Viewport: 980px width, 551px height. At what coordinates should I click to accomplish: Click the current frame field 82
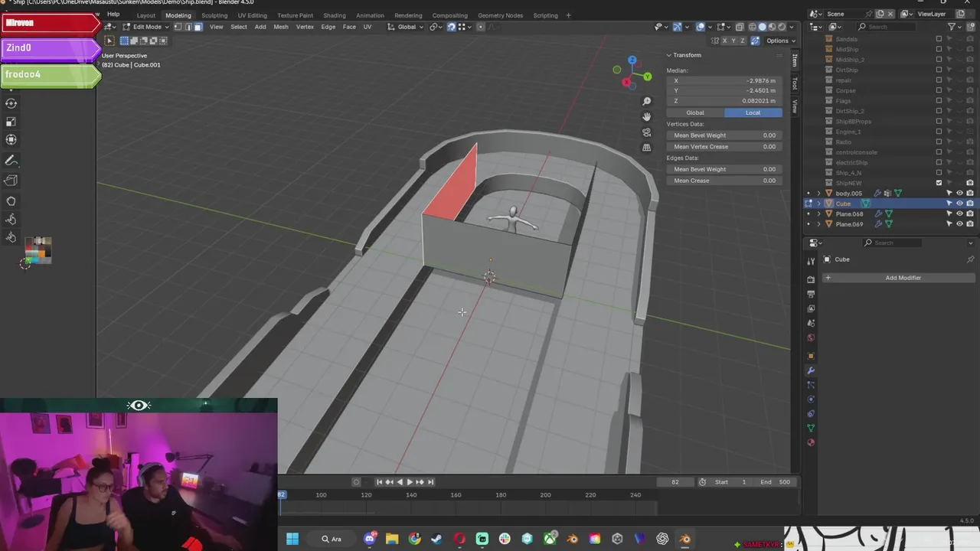pos(675,482)
